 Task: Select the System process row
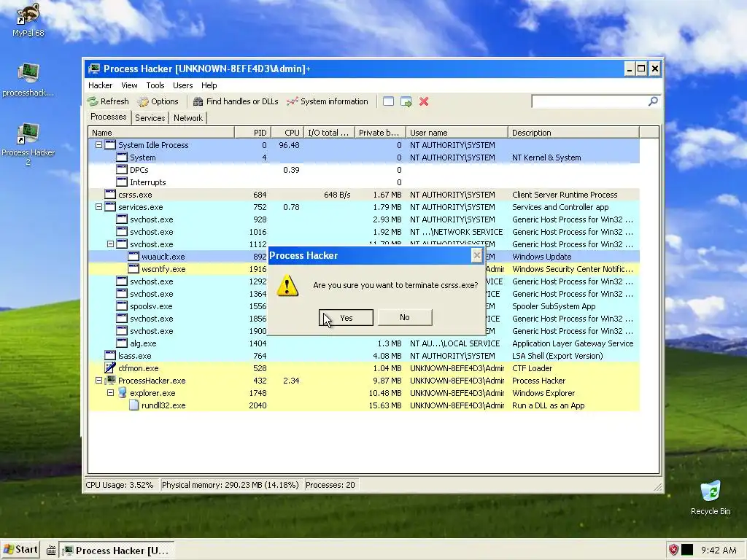point(364,157)
